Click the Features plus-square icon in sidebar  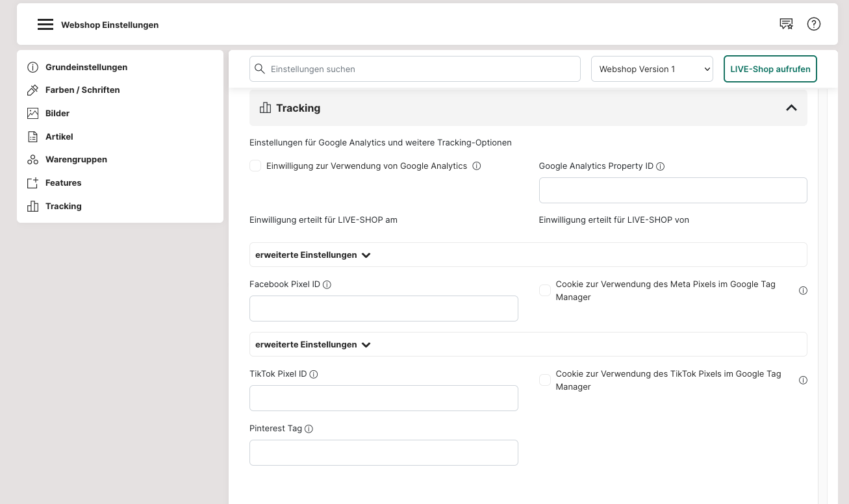coord(32,183)
